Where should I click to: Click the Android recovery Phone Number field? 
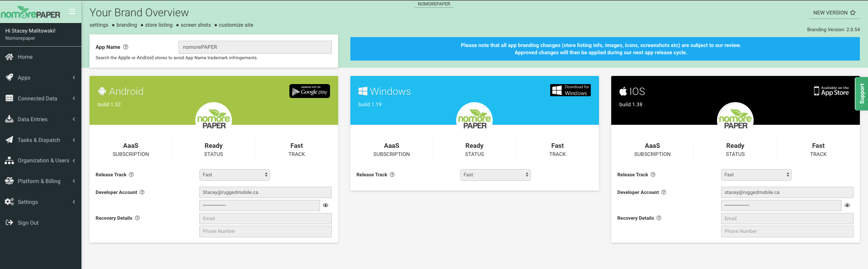tap(265, 231)
